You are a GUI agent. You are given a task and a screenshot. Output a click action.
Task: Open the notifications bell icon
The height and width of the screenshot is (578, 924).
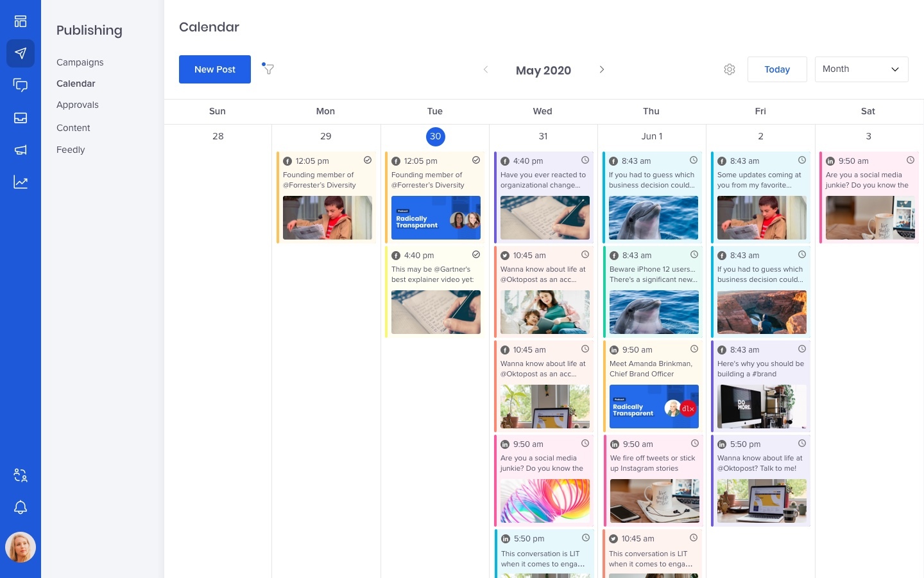click(21, 507)
